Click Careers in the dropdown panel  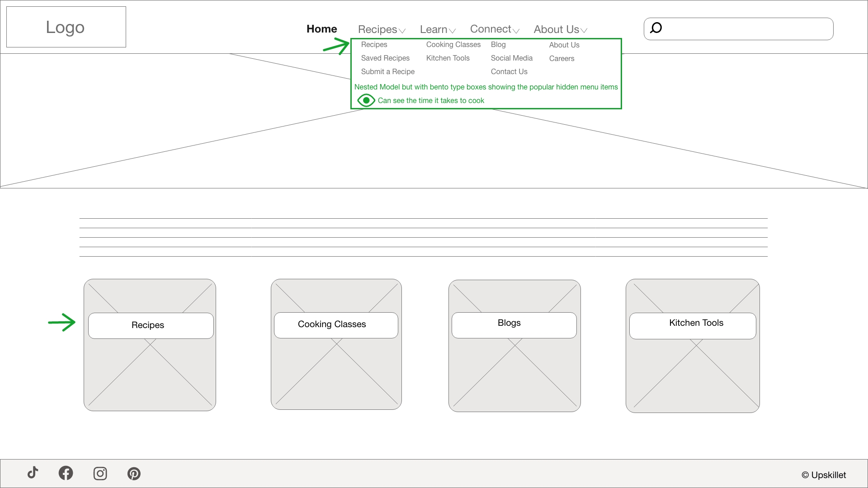[561, 58]
